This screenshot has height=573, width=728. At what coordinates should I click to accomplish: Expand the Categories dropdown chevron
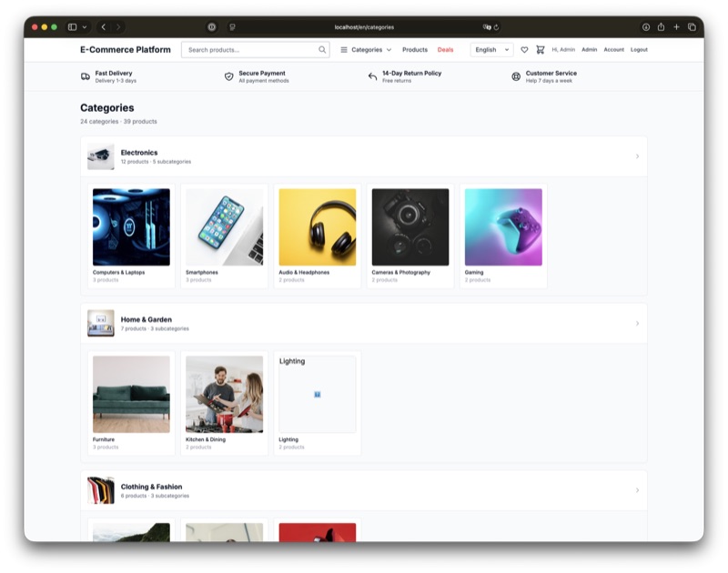coord(389,50)
